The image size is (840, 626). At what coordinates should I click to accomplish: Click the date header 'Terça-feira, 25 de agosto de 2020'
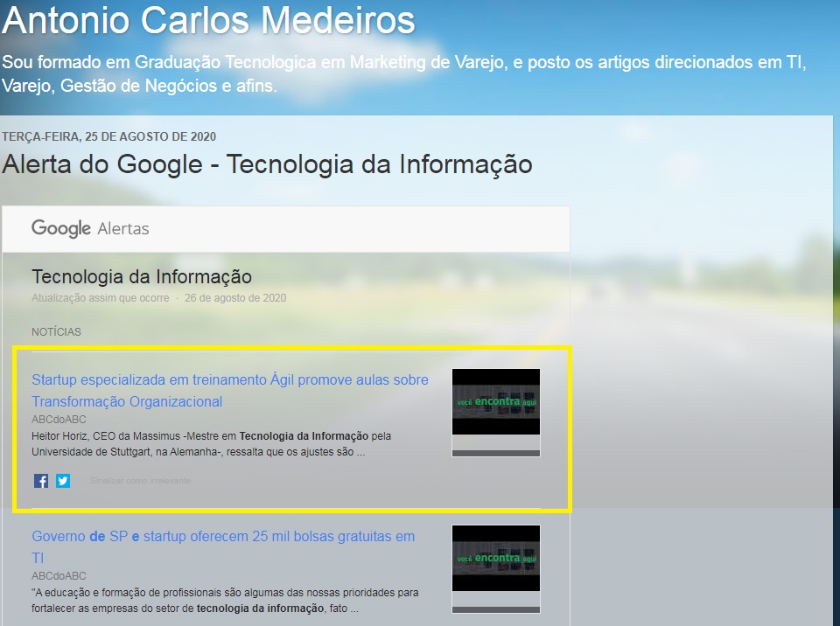(x=108, y=136)
